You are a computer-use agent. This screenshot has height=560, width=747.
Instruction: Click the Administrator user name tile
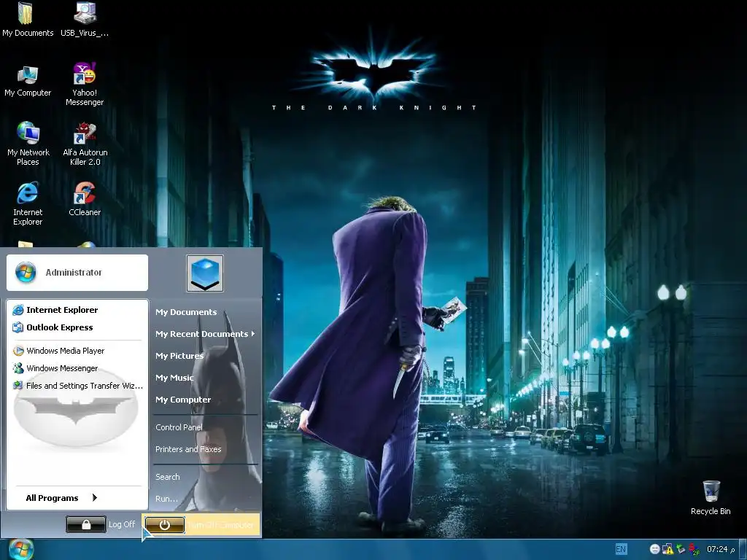coord(77,273)
